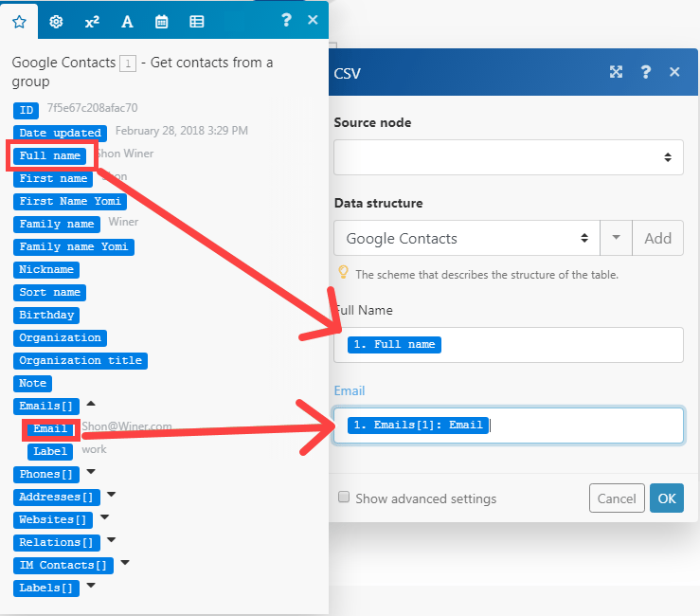
Task: Select the Relations[] array pill
Action: click(x=57, y=543)
